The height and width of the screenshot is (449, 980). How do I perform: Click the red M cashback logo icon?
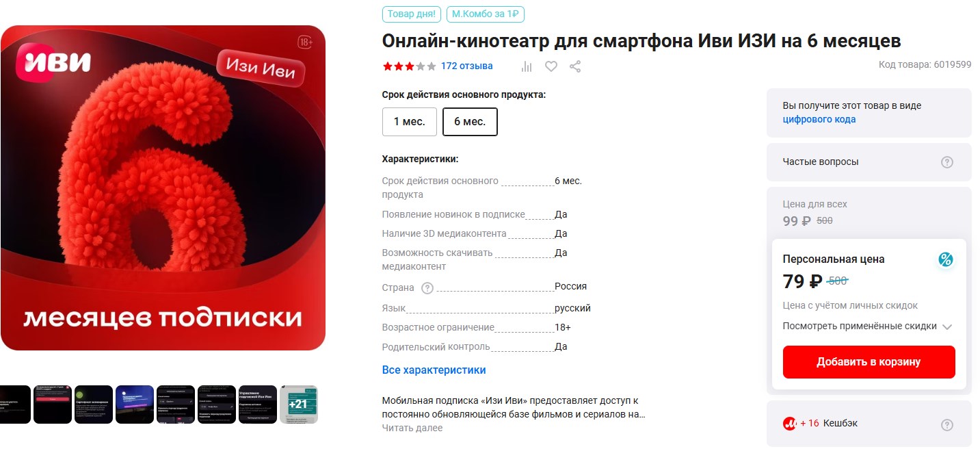tap(790, 424)
